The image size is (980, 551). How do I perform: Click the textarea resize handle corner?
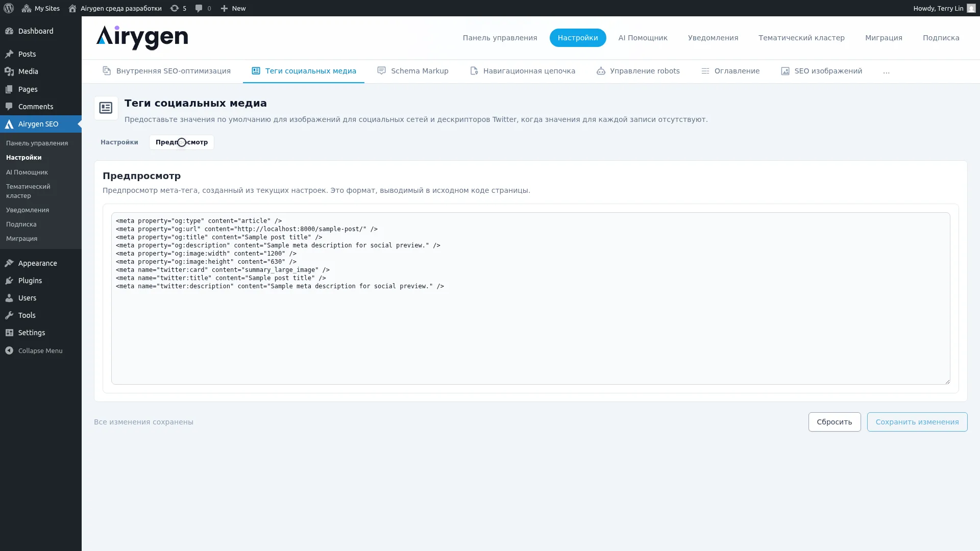(x=947, y=382)
